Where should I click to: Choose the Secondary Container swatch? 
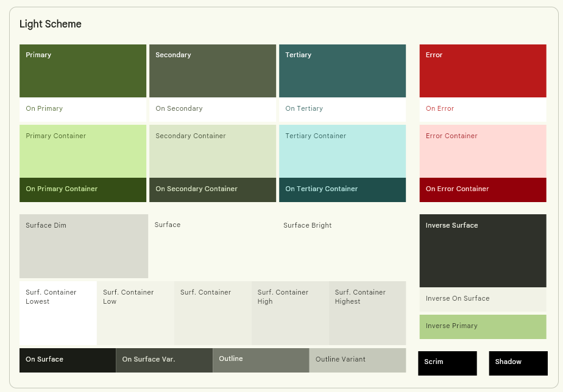click(213, 152)
